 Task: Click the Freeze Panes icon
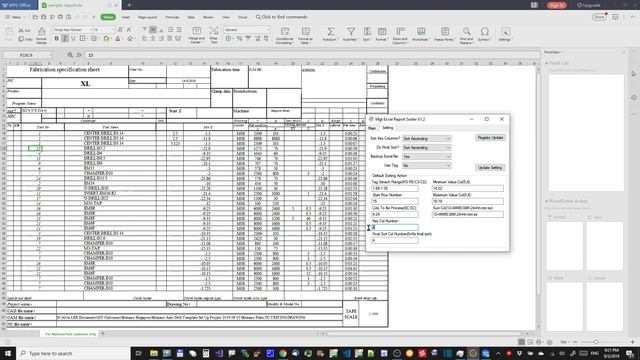click(444, 32)
